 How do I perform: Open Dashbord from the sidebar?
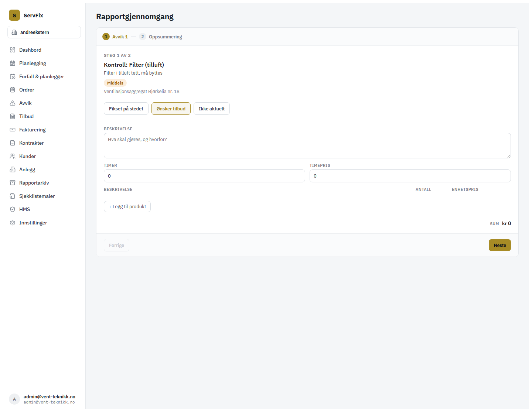[x=44, y=50]
